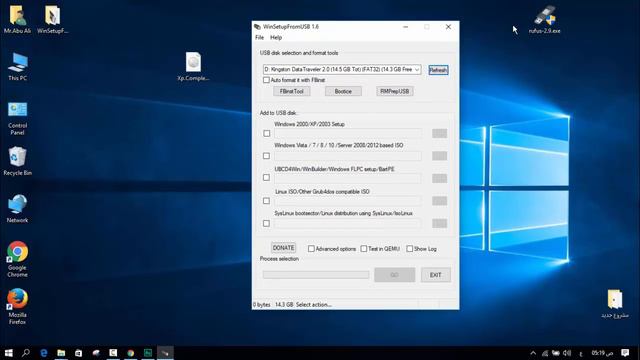Click the EXIT button
The height and width of the screenshot is (360, 640).
click(436, 275)
